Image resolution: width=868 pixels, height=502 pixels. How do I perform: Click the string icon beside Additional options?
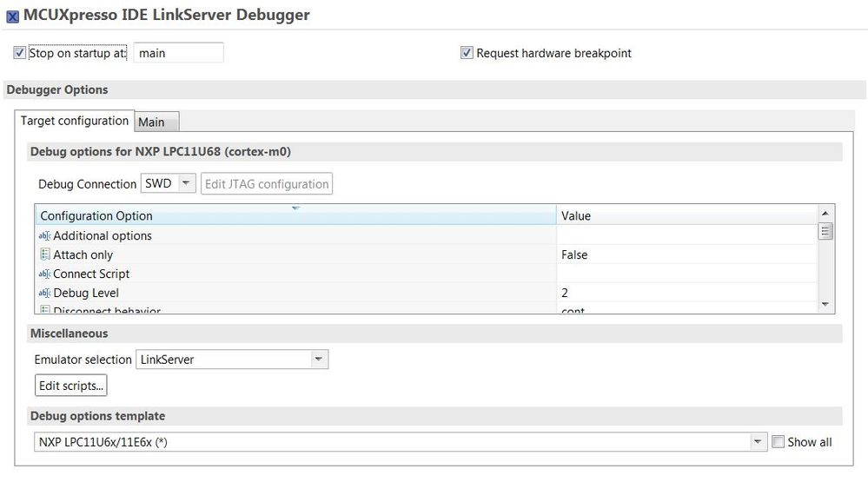[x=43, y=235]
